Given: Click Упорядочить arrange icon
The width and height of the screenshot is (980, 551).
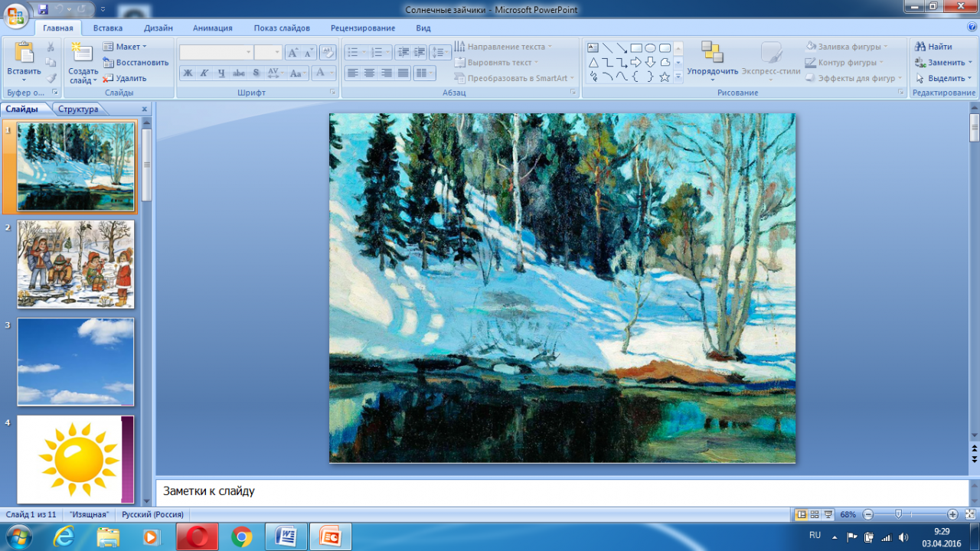Looking at the screenshot, I should (x=712, y=52).
